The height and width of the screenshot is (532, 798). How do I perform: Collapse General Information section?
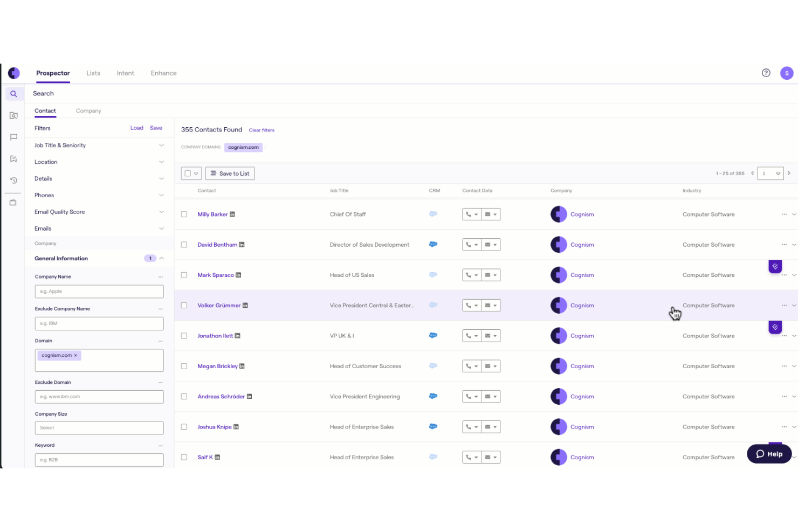pos(161,259)
